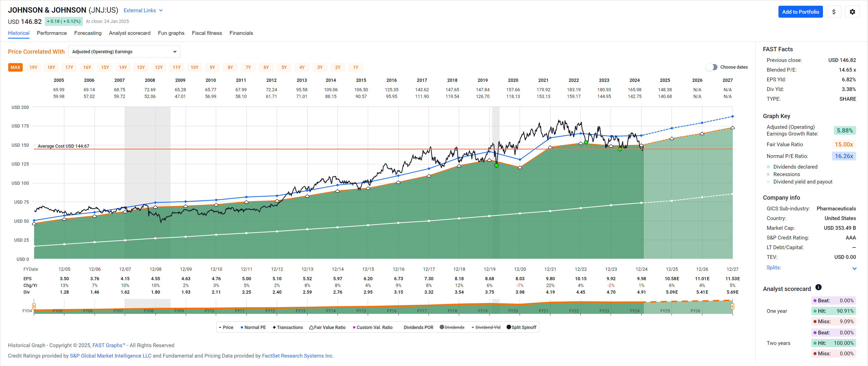Select the 15Y time range
The width and height of the screenshot is (868, 366).
[x=105, y=67]
